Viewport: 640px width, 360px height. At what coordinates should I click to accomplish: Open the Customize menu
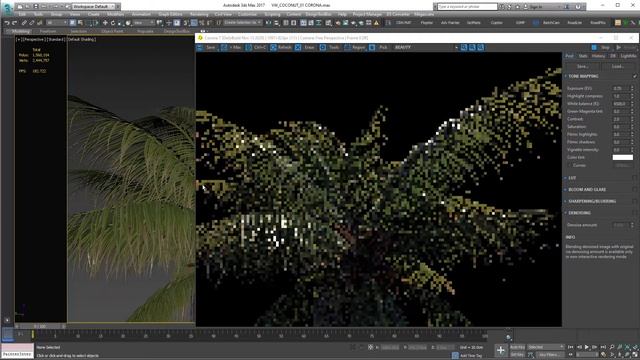247,14
